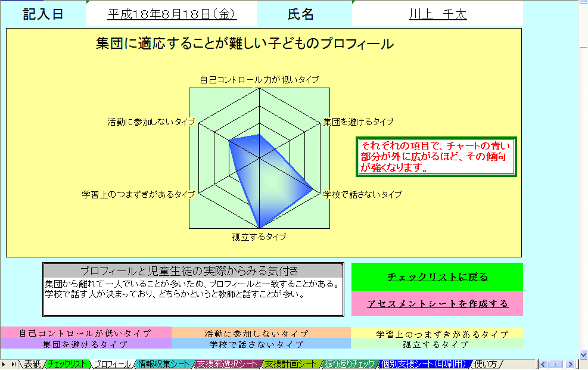
Task: Click the 記入日 label cell
Action: [x=43, y=14]
